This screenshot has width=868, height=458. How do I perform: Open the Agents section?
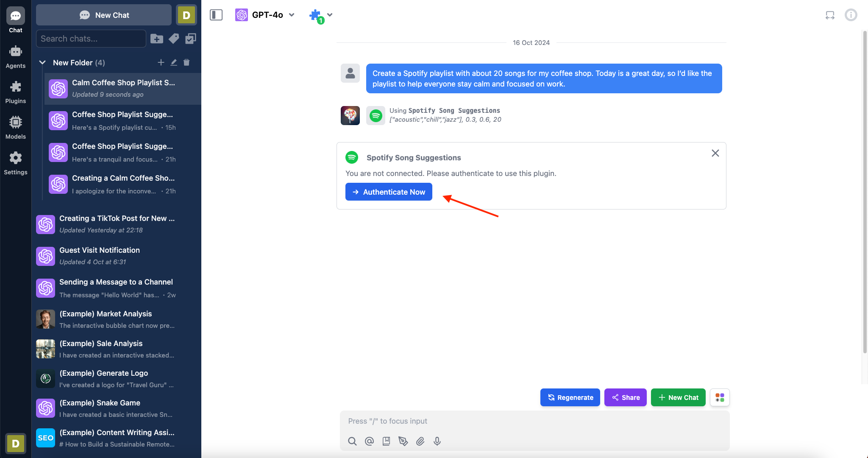click(16, 57)
